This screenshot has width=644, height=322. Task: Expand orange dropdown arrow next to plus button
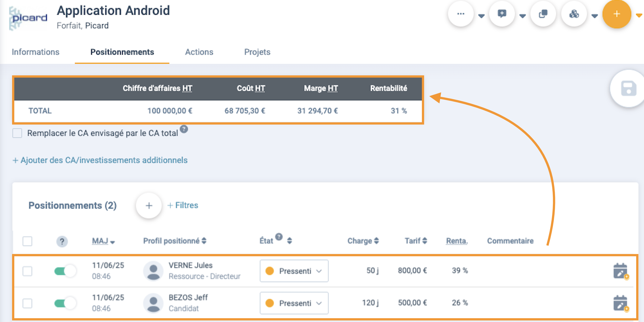[x=639, y=16]
